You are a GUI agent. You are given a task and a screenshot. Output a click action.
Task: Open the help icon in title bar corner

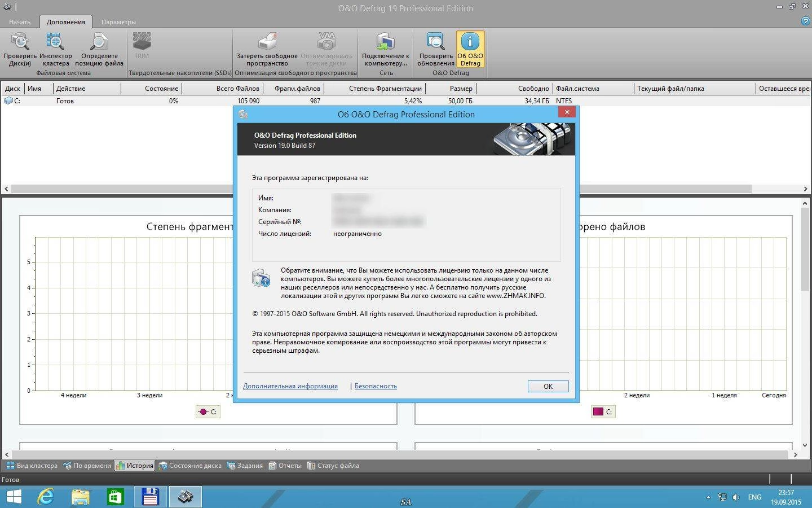tap(805, 21)
